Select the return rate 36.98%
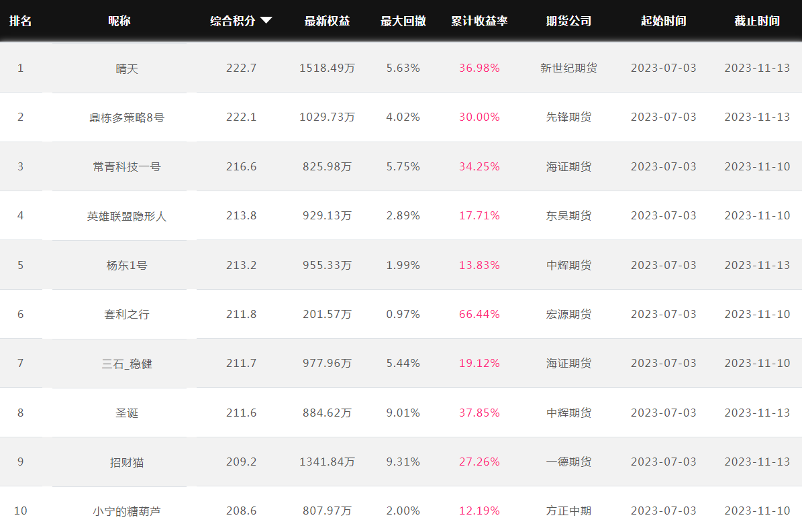 point(479,68)
